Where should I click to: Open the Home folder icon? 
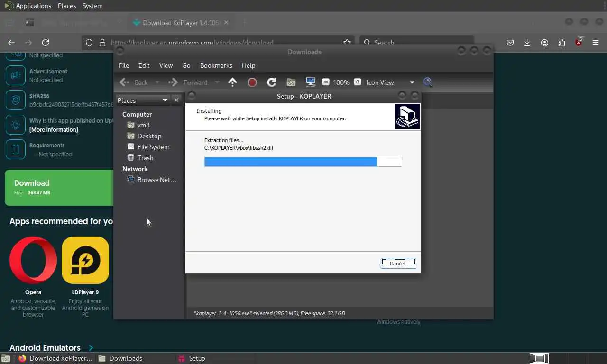click(x=291, y=82)
